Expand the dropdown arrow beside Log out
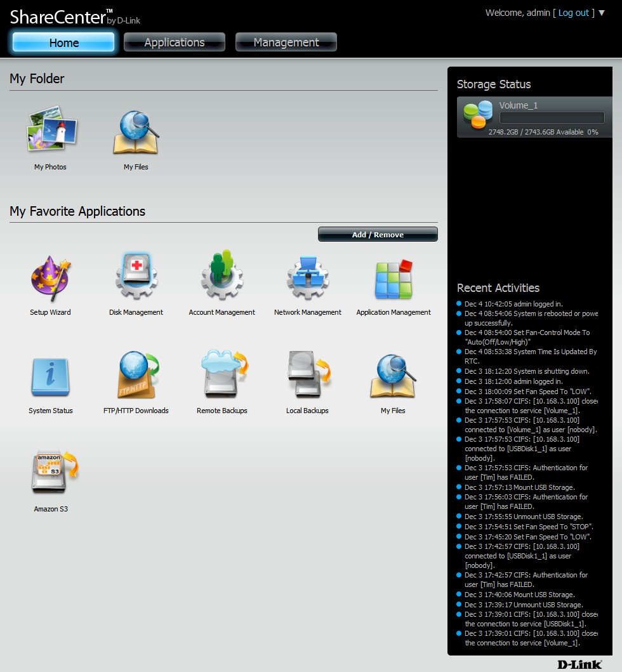This screenshot has width=622, height=672. (x=602, y=13)
